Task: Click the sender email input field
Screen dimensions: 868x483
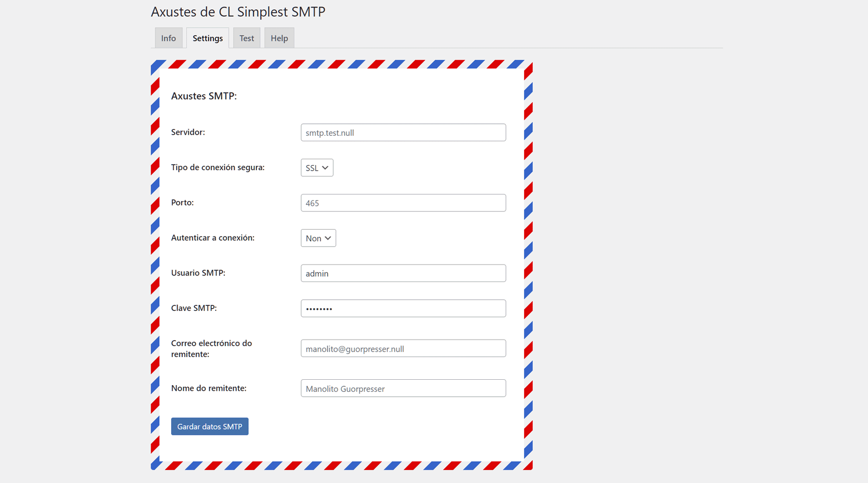Action: click(x=403, y=349)
